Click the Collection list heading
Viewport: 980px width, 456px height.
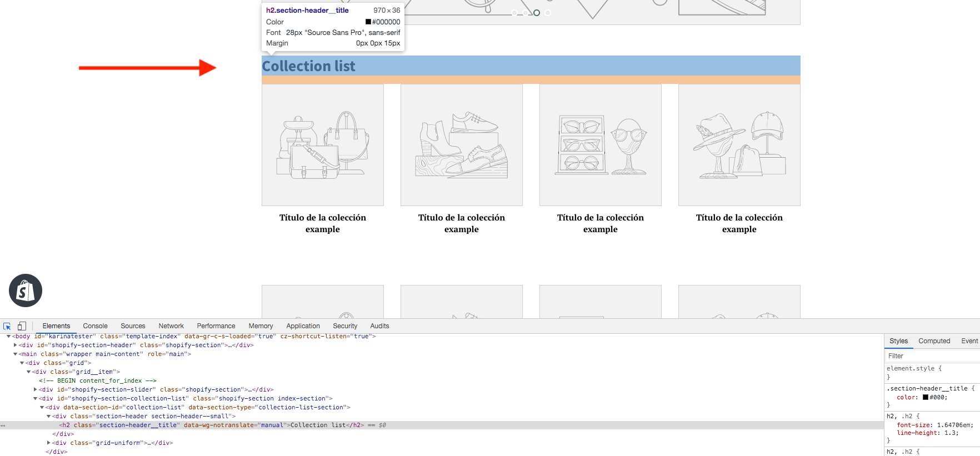(x=308, y=66)
